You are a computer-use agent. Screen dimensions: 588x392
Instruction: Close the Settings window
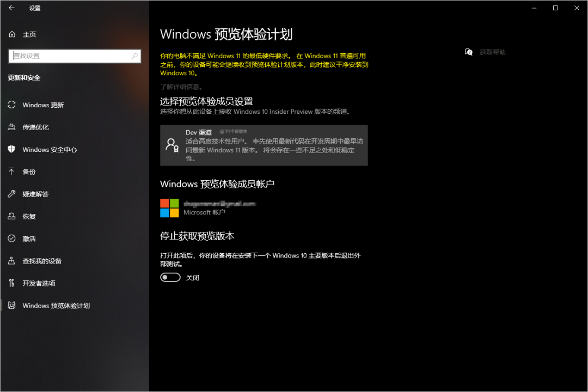click(x=577, y=8)
